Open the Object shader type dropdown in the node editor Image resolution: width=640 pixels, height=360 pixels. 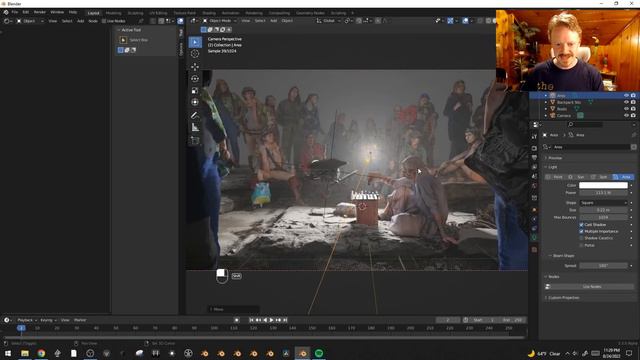click(30, 21)
